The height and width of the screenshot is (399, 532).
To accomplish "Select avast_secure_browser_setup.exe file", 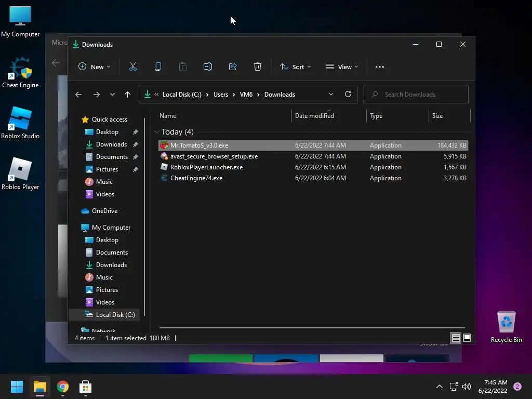I will coord(313,156).
